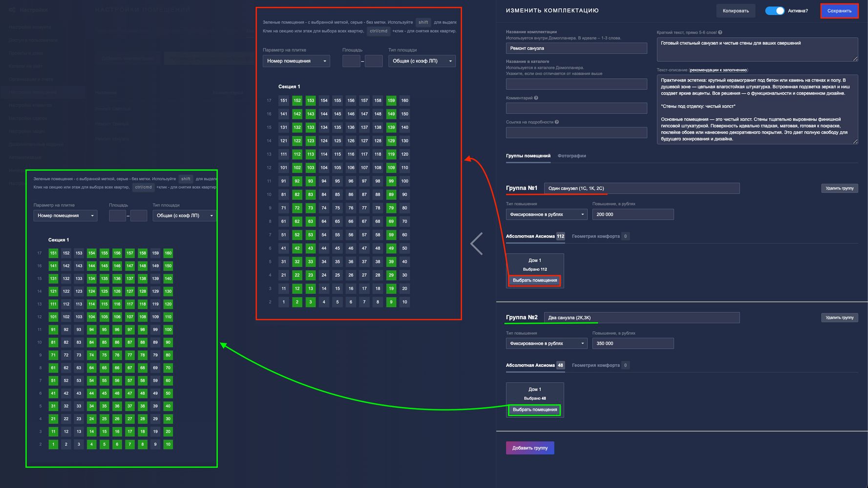Click help icon beside Ссылка на подробности
The height and width of the screenshot is (488, 868).
point(557,122)
